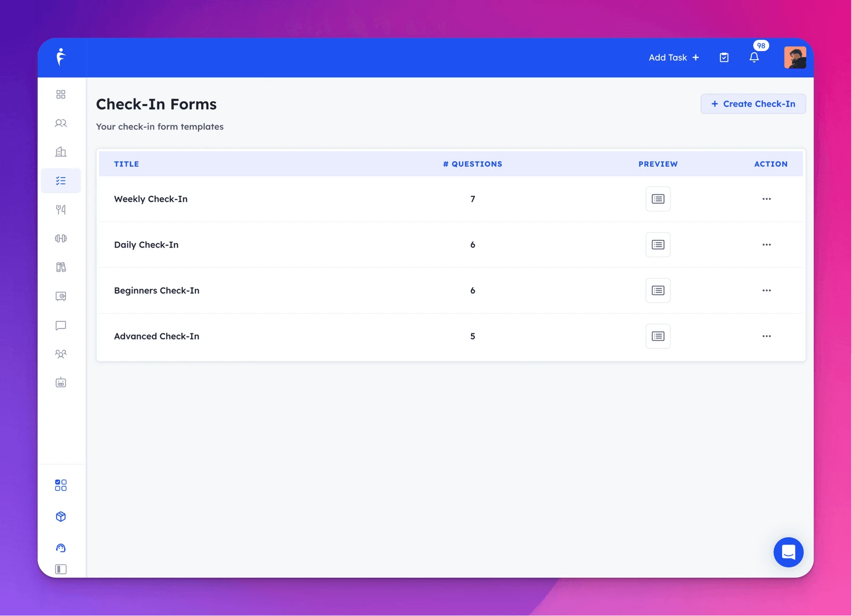The height and width of the screenshot is (616, 852).
Task: Click the Add Task button
Action: [x=674, y=58]
